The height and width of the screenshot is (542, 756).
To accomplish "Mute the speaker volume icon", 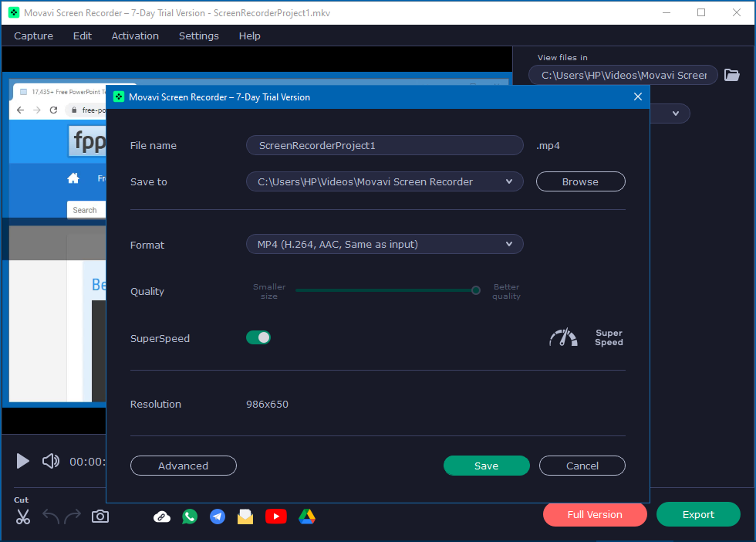I will pyautogui.click(x=51, y=461).
